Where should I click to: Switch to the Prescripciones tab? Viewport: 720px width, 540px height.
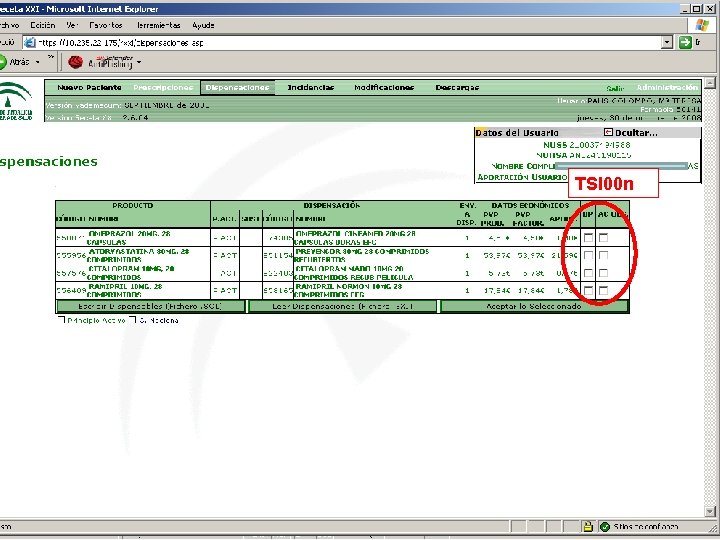[163, 87]
